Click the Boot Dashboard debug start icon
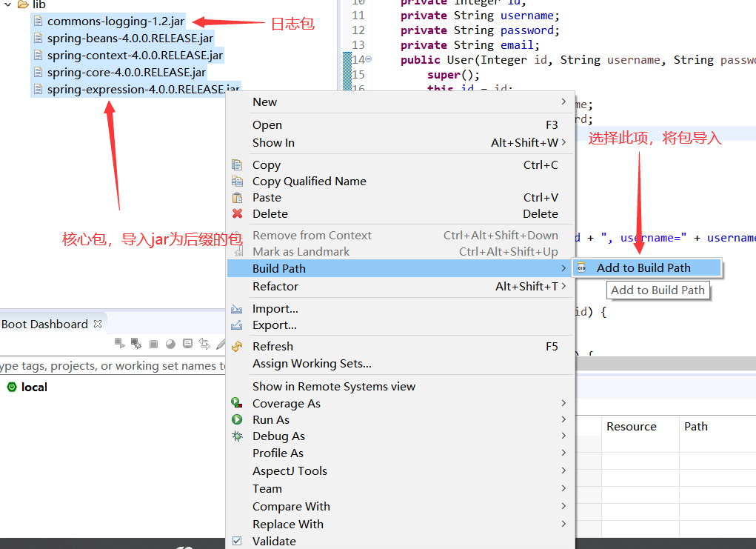 pyautogui.click(x=136, y=344)
